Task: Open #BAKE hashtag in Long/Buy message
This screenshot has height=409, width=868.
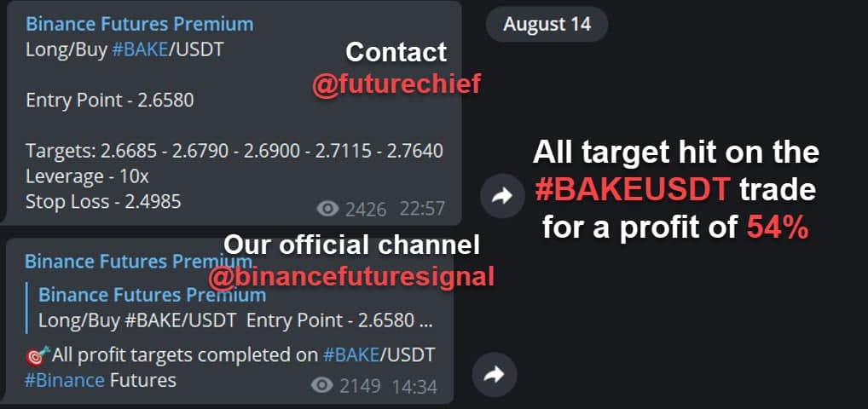Action: coord(140,50)
